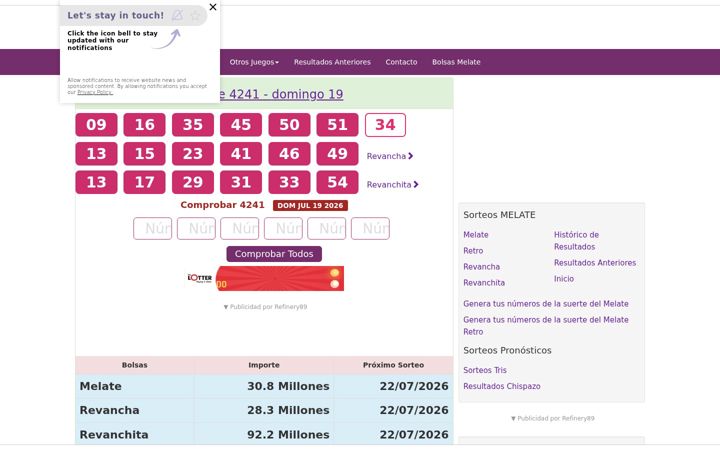The width and height of the screenshot is (720, 450).
Task: Open the Sorteos Tris link
Action: coord(485,370)
